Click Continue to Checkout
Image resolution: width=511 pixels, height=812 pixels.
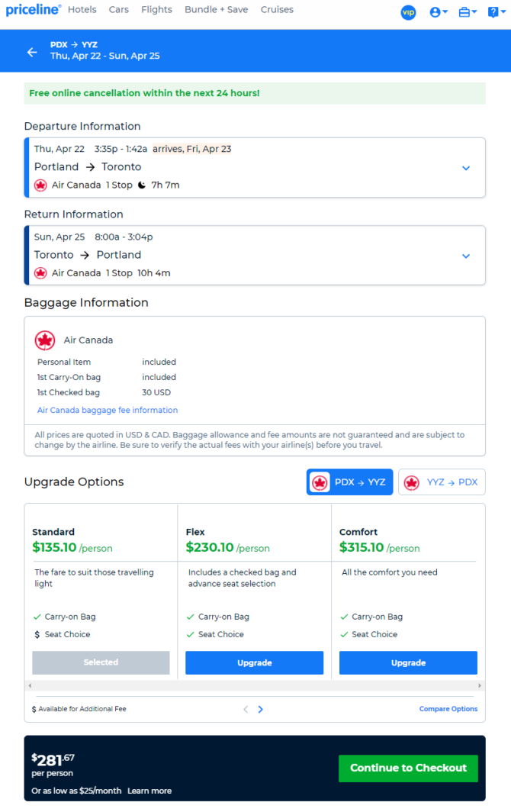(408, 768)
